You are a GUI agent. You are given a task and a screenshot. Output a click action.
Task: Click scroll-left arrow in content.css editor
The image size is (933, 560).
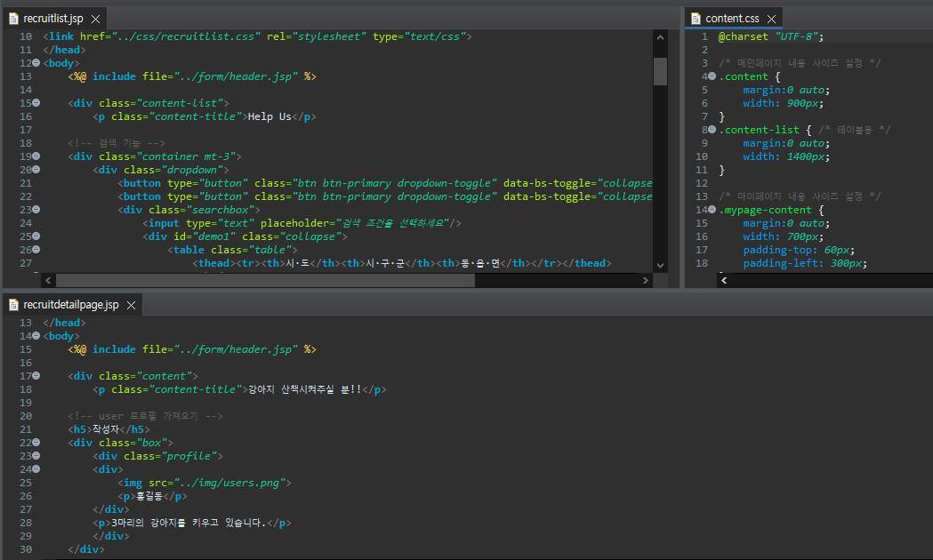(724, 280)
